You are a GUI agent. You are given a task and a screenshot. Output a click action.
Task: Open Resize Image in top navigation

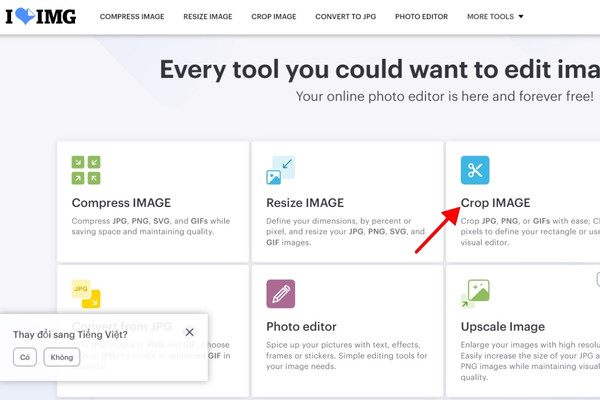208,17
